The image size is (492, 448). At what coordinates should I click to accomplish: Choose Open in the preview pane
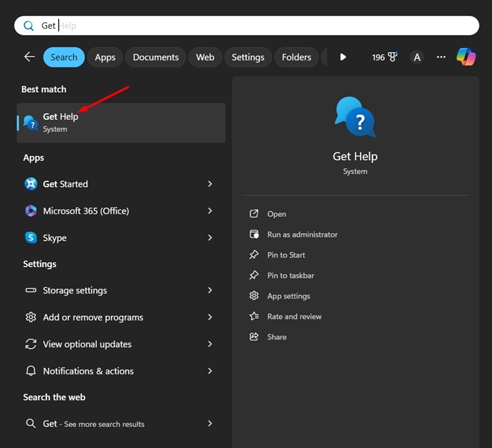coord(277,214)
